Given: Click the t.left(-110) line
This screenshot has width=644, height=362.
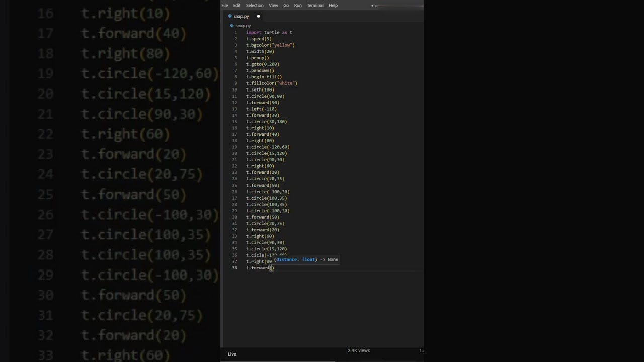Looking at the screenshot, I should click(261, 109).
